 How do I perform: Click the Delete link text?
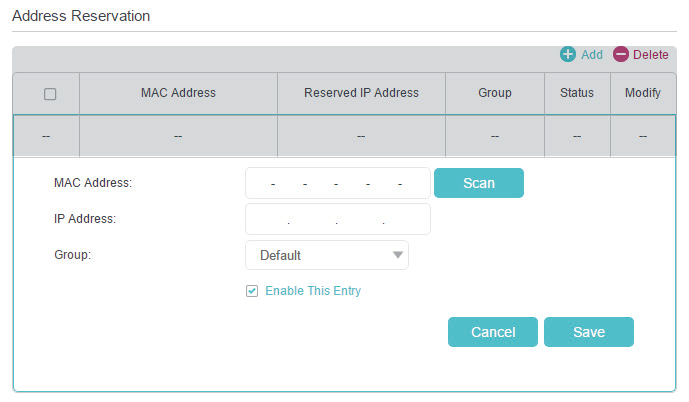coord(651,54)
